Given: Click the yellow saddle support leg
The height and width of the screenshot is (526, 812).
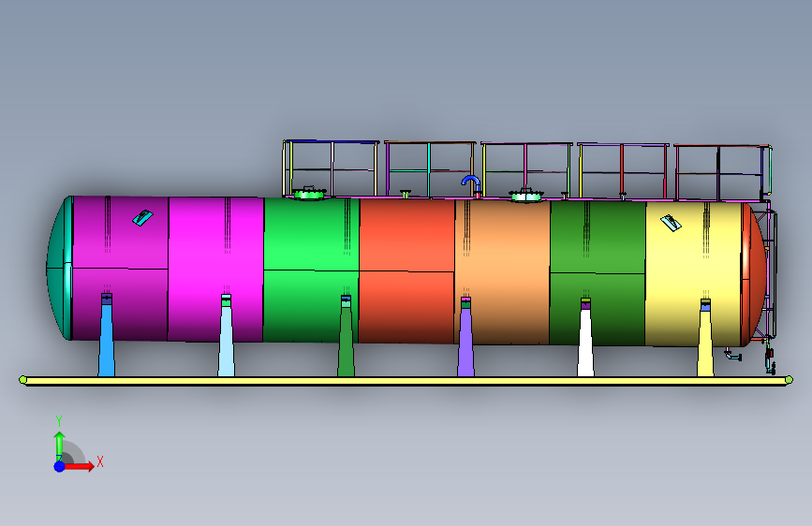Looking at the screenshot, I should [705, 343].
